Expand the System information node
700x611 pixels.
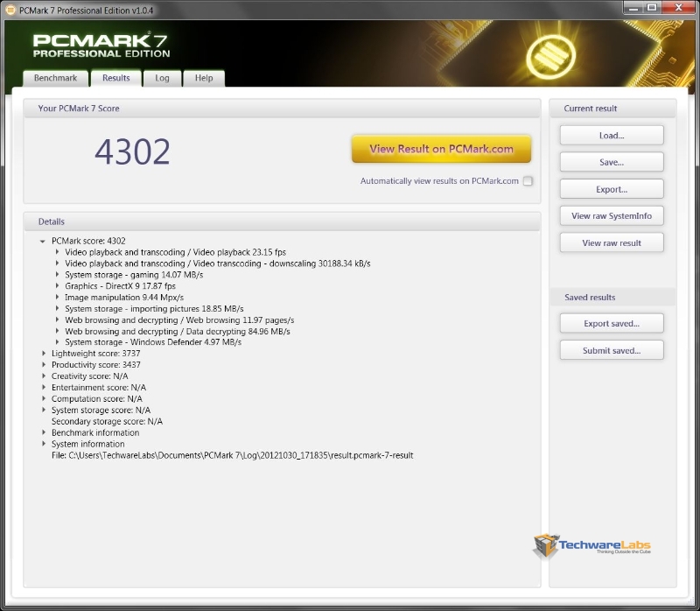tap(44, 444)
